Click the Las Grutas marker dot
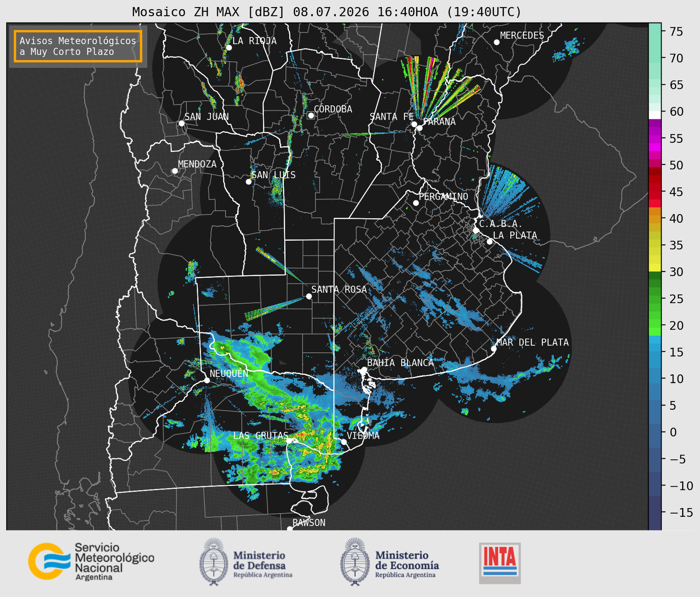This screenshot has width=700, height=597. [x=289, y=440]
